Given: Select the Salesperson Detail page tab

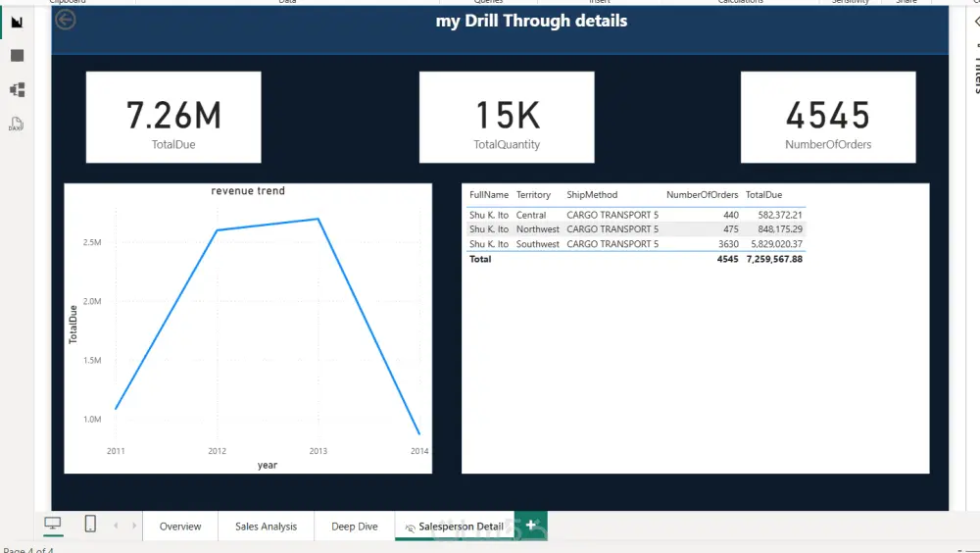Looking at the screenshot, I should click(455, 527).
